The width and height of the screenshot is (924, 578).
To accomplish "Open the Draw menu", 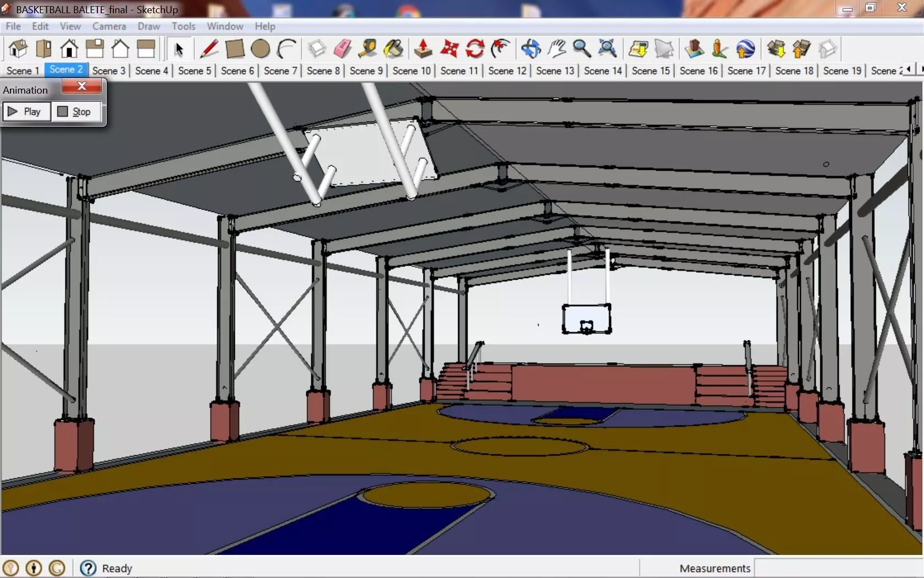I will (148, 26).
